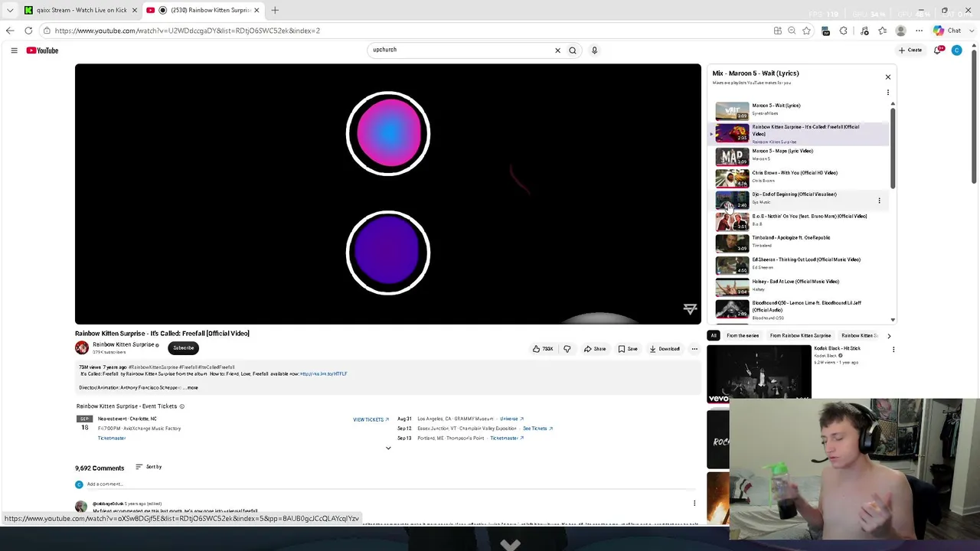
Task: Zoom out using address bar magnifier
Action: tap(792, 31)
